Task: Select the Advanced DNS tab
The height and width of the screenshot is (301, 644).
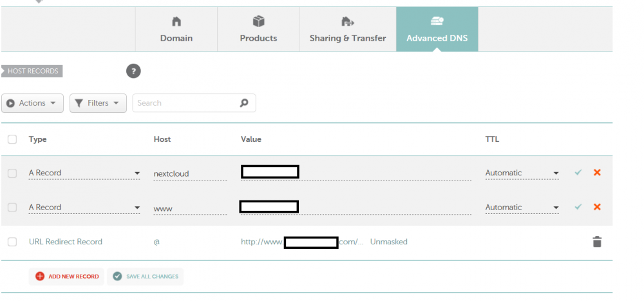Action: pos(437,29)
